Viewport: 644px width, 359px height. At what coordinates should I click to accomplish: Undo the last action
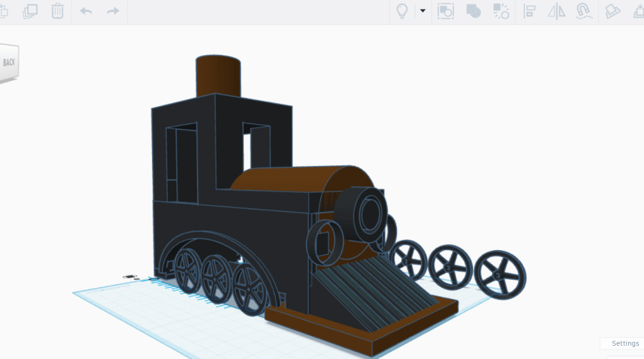pos(86,11)
